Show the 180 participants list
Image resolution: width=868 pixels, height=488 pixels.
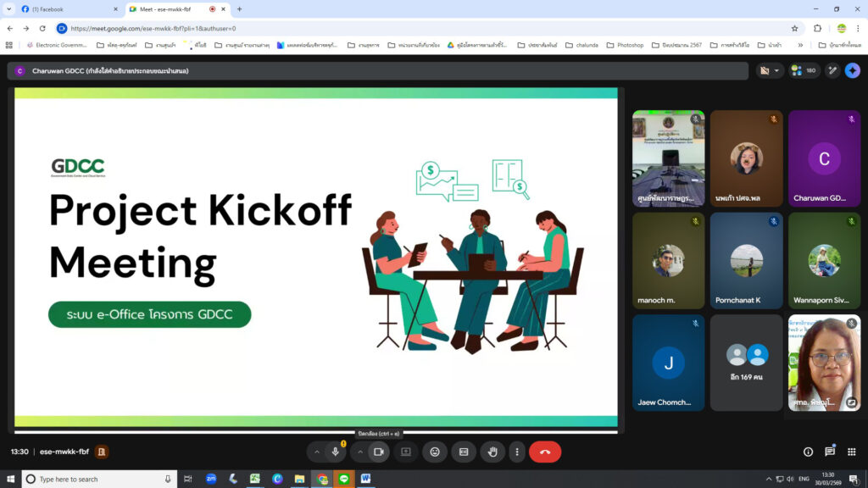(x=804, y=70)
